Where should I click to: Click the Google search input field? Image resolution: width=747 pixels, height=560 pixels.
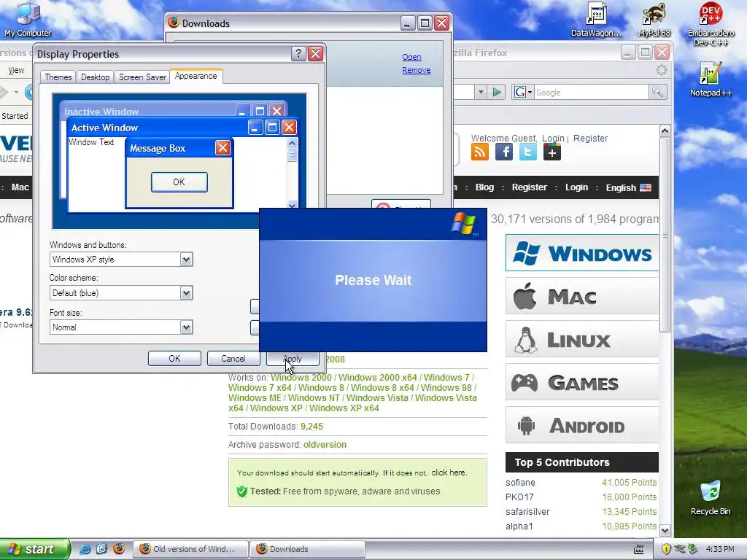coord(591,93)
